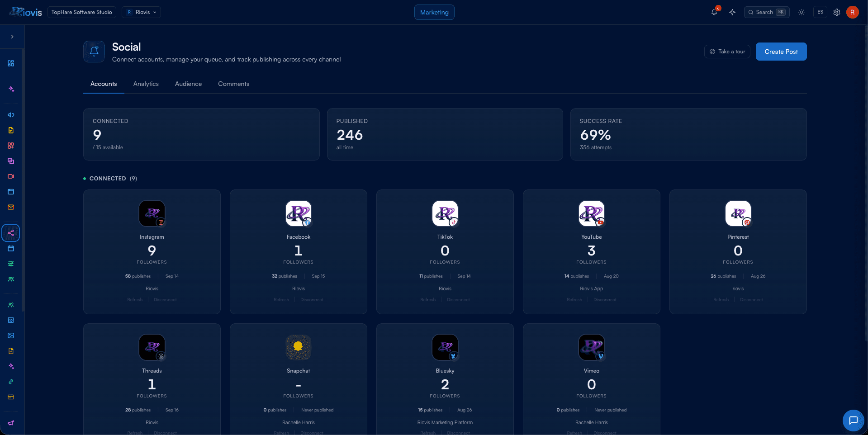Disconnect the Facebook account
The height and width of the screenshot is (435, 868).
click(x=312, y=300)
